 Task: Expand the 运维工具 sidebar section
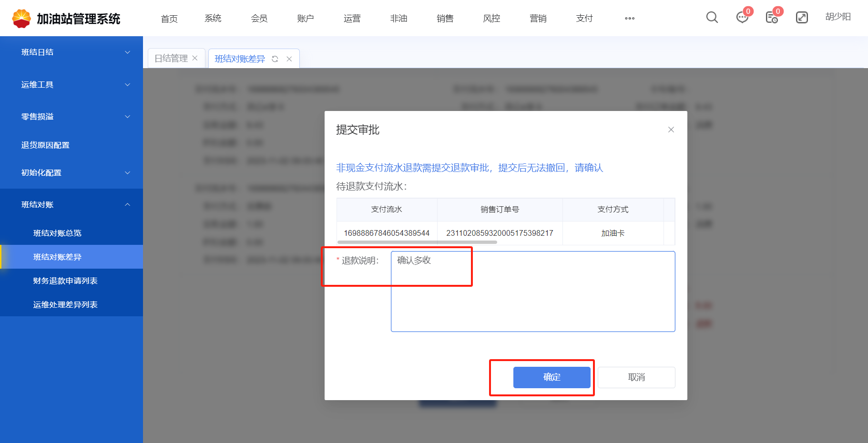coord(71,85)
